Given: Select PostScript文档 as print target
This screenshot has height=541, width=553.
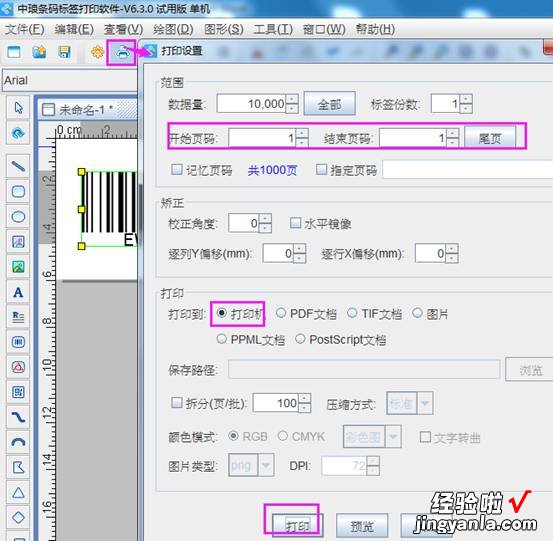Looking at the screenshot, I should point(300,339).
